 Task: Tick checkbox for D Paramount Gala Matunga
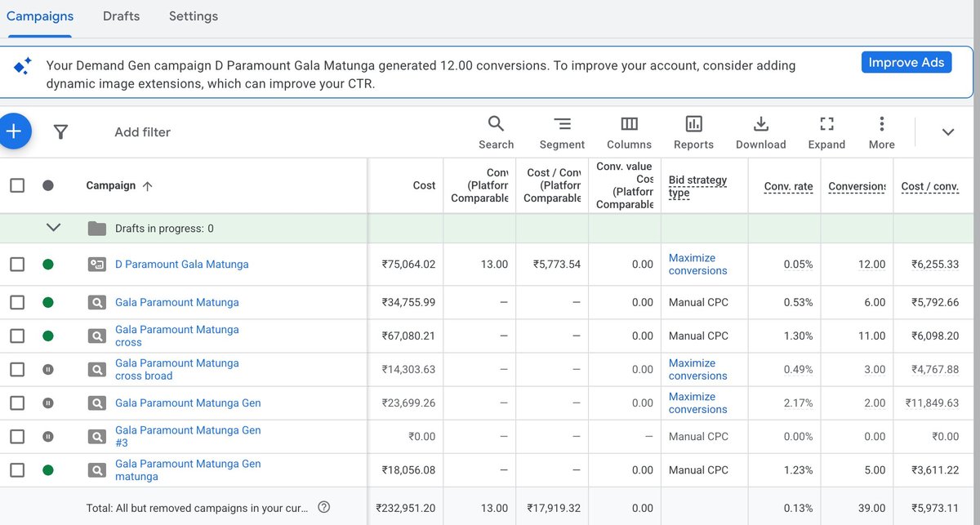(17, 264)
